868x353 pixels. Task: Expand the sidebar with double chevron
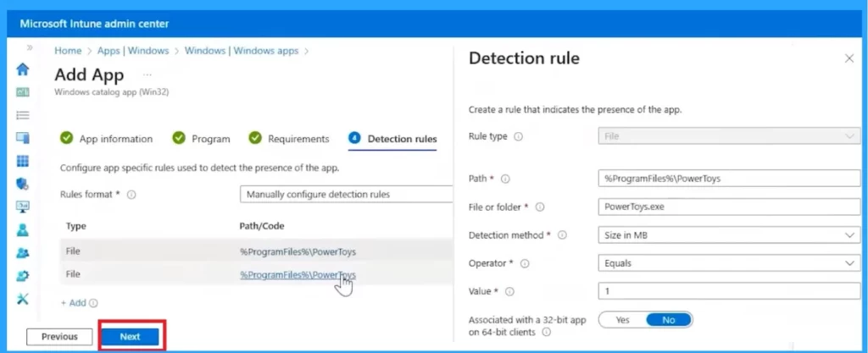pos(30,48)
